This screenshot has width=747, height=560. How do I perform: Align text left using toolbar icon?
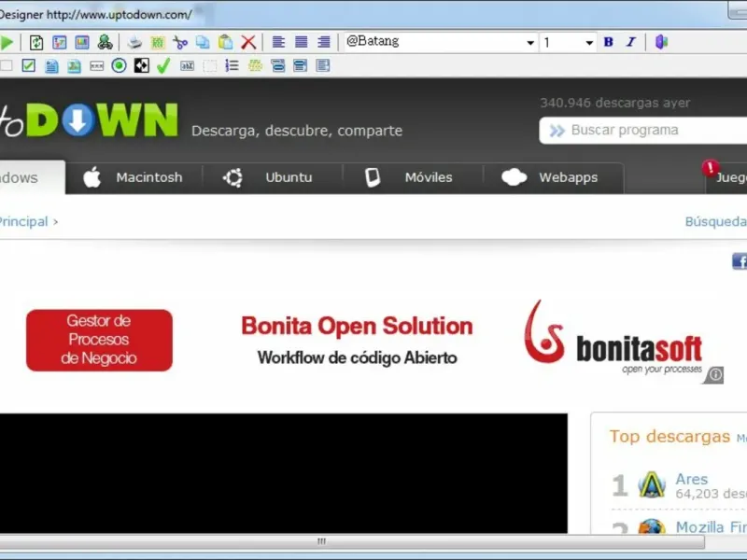click(x=278, y=42)
